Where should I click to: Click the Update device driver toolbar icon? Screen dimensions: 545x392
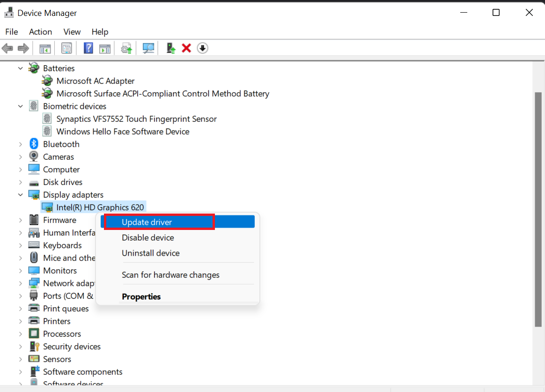pos(126,48)
